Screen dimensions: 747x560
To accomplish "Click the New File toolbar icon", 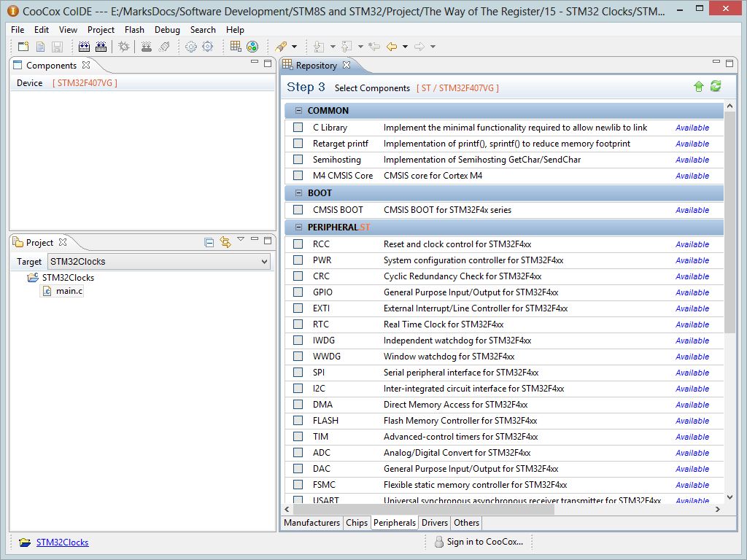I will pos(41,47).
